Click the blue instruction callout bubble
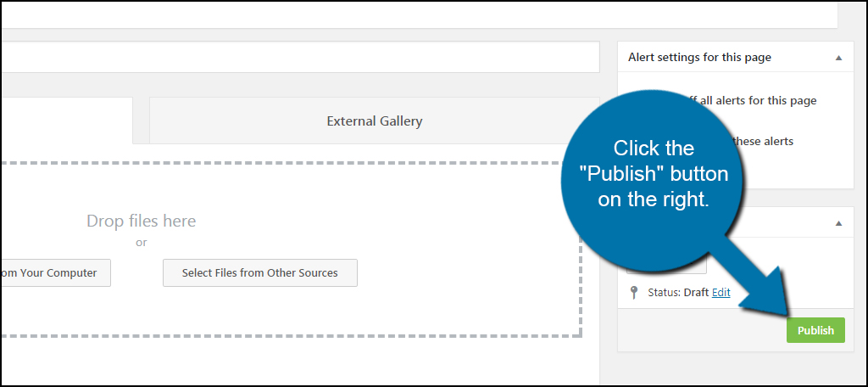 654,173
